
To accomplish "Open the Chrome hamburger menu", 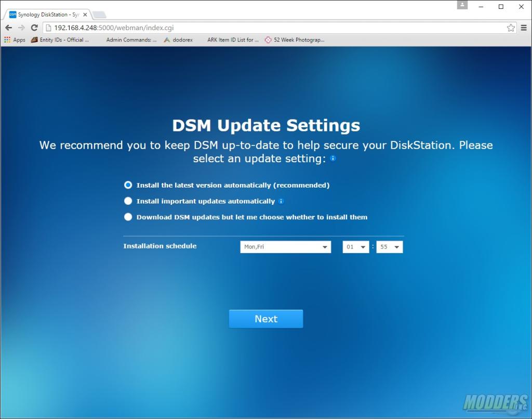I will 524,28.
